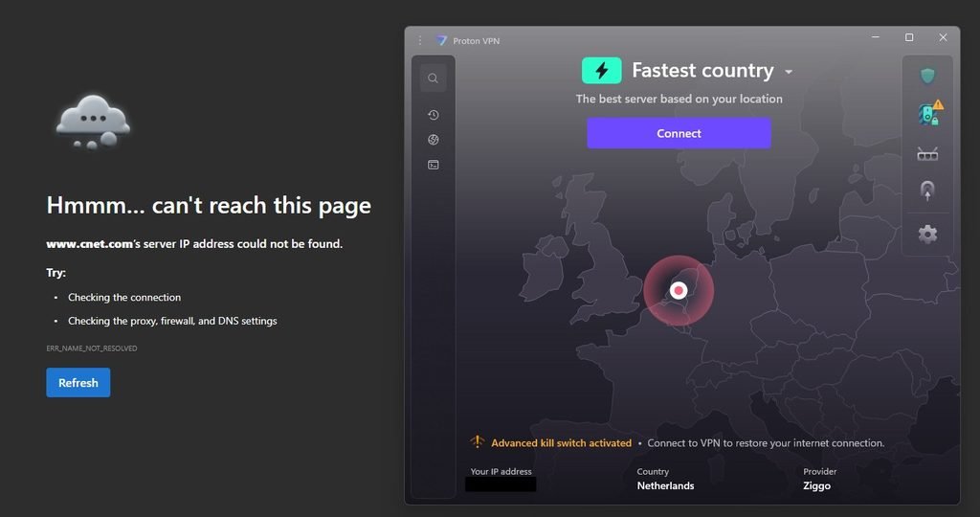The width and height of the screenshot is (980, 517).
Task: Click 'Checking the proxy, firewall, and DNS settings'
Action: coord(172,321)
